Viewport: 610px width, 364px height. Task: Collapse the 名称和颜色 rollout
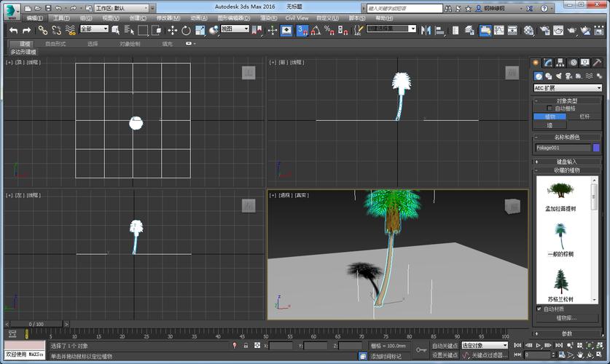click(567, 137)
